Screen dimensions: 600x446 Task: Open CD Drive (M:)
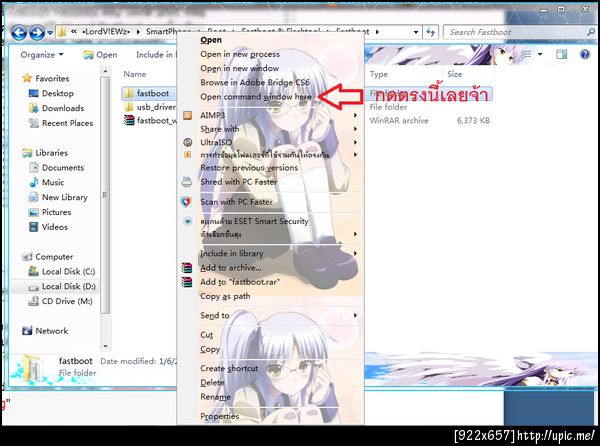click(x=60, y=301)
